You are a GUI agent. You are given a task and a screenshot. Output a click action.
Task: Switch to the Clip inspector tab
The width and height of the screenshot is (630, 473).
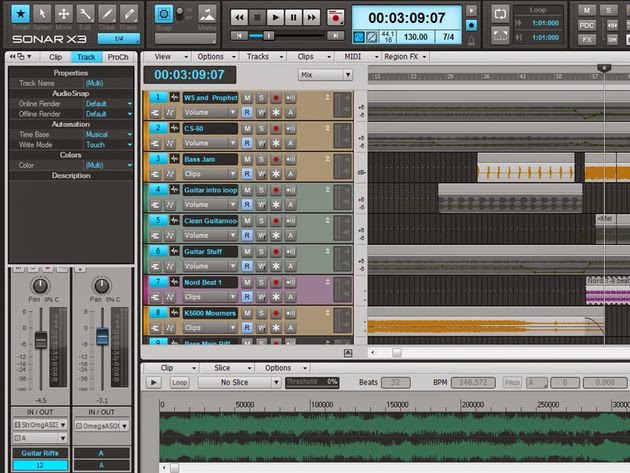pyautogui.click(x=55, y=57)
